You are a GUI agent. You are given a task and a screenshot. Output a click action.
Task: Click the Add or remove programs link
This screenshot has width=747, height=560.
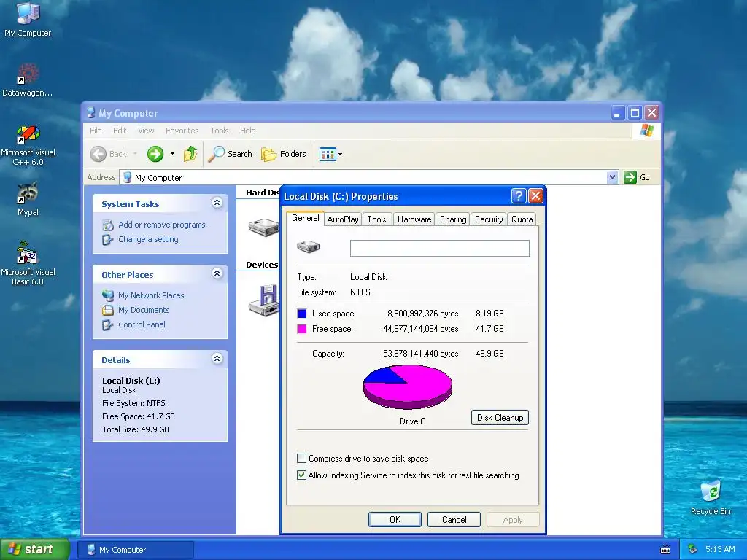pos(161,225)
